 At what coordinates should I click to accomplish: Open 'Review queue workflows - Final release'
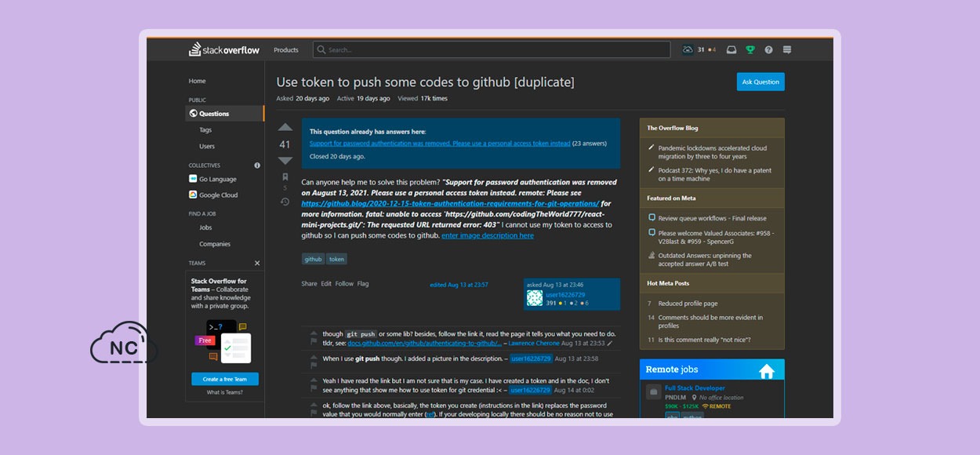point(713,218)
